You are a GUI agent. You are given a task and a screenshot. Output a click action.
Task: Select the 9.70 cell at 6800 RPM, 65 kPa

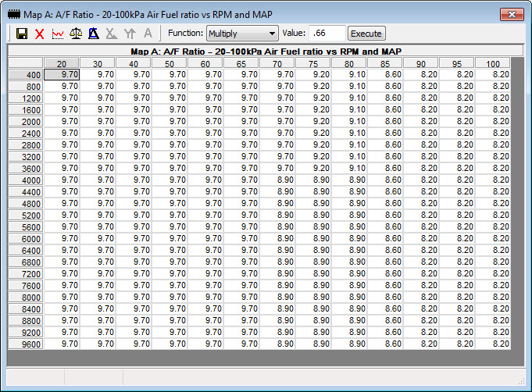[241, 262]
